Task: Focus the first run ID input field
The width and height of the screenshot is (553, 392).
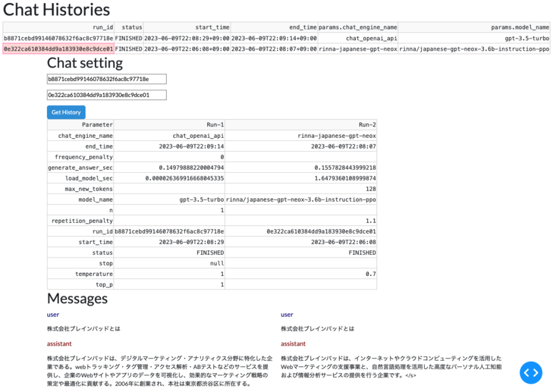Action: [106, 79]
